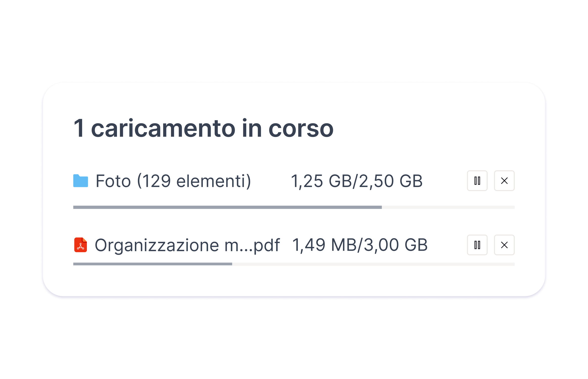Select the Foto (129 elementi) label
588x379 pixels.
[173, 181]
